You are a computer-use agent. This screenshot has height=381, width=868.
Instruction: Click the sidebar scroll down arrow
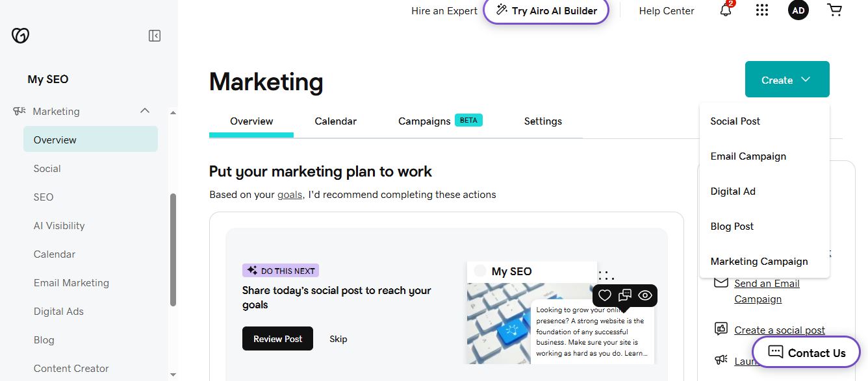173,375
